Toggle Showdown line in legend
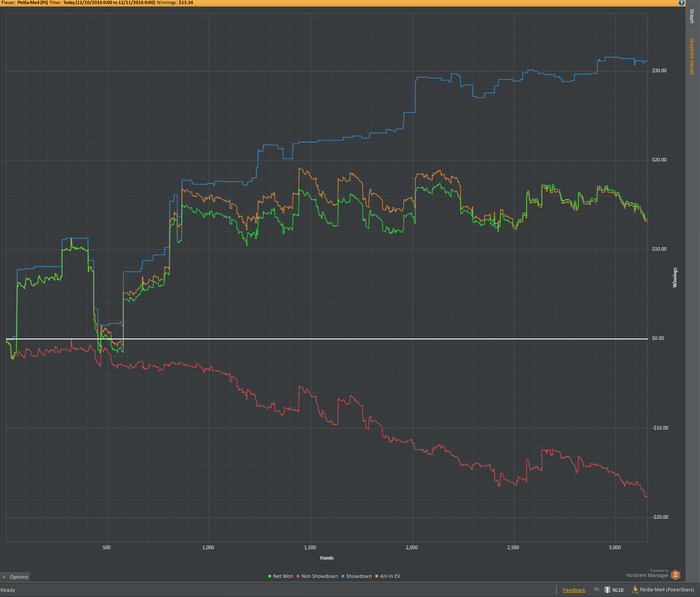This screenshot has width=700, height=597. 356,576
